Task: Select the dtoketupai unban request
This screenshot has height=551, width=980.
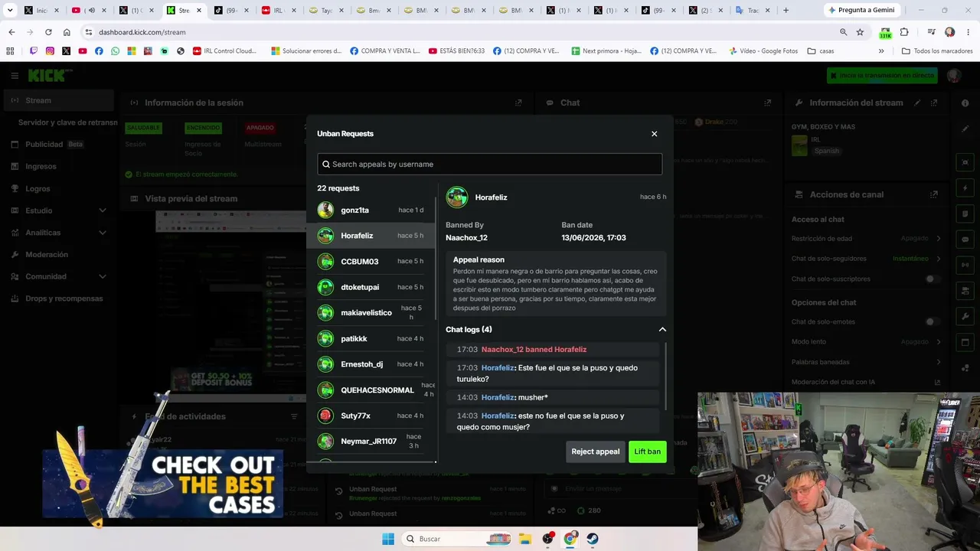Action: click(371, 287)
